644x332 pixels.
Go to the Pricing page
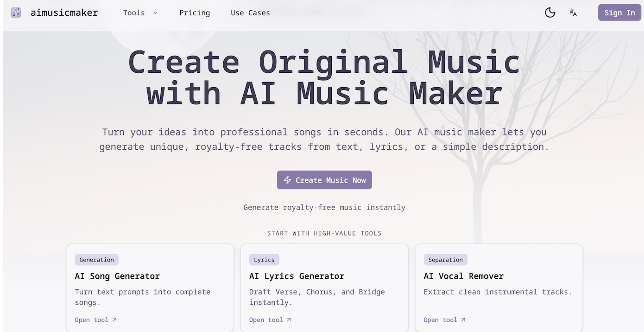click(x=195, y=13)
